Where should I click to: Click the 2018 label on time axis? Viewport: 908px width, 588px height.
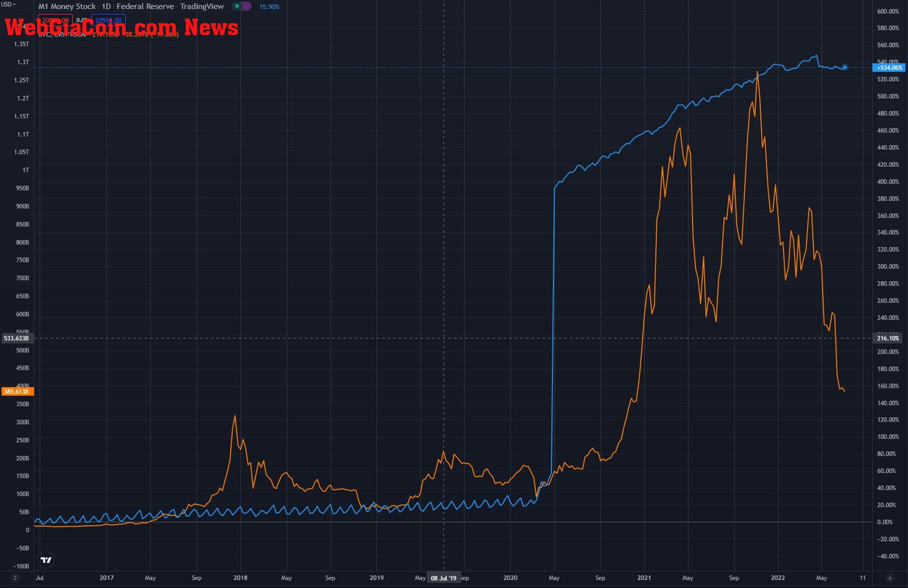click(x=241, y=578)
